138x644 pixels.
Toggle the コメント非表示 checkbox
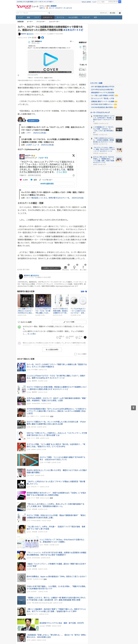[x=75, y=354]
